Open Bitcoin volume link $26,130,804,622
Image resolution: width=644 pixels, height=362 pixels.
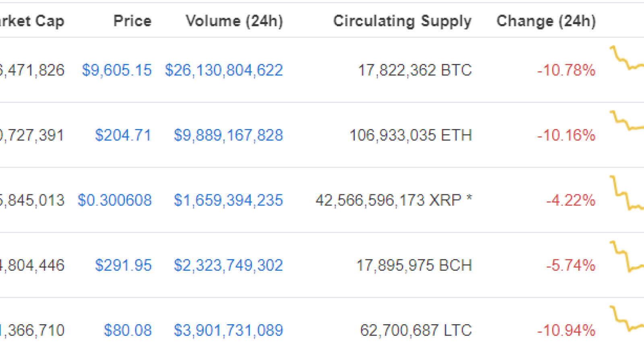tap(224, 70)
